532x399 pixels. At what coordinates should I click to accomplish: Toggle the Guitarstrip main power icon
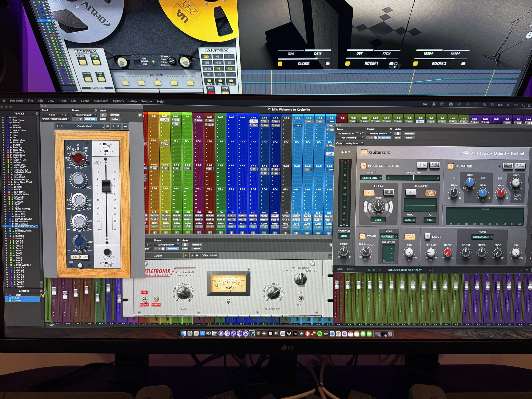(x=364, y=152)
